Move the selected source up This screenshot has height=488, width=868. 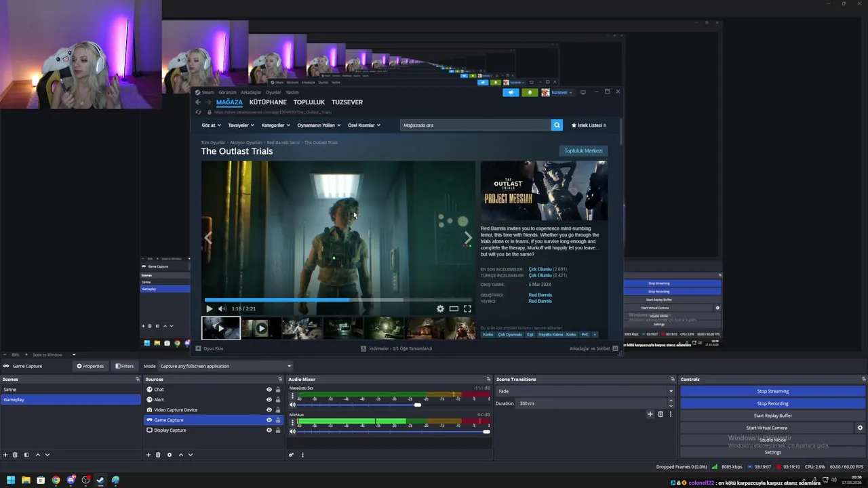[180, 455]
